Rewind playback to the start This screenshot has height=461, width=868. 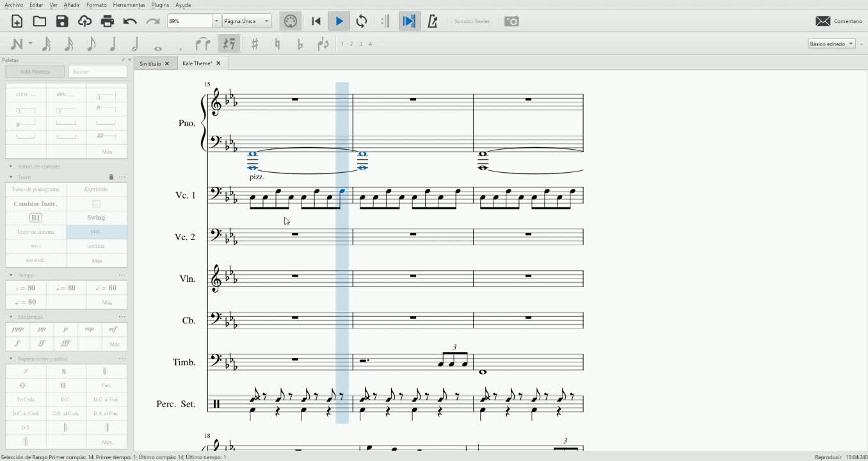coord(316,21)
